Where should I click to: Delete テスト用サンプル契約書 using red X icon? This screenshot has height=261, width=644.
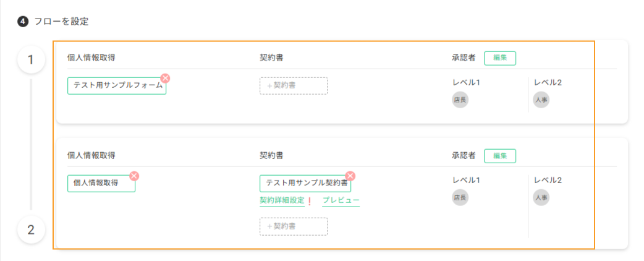[x=350, y=176]
